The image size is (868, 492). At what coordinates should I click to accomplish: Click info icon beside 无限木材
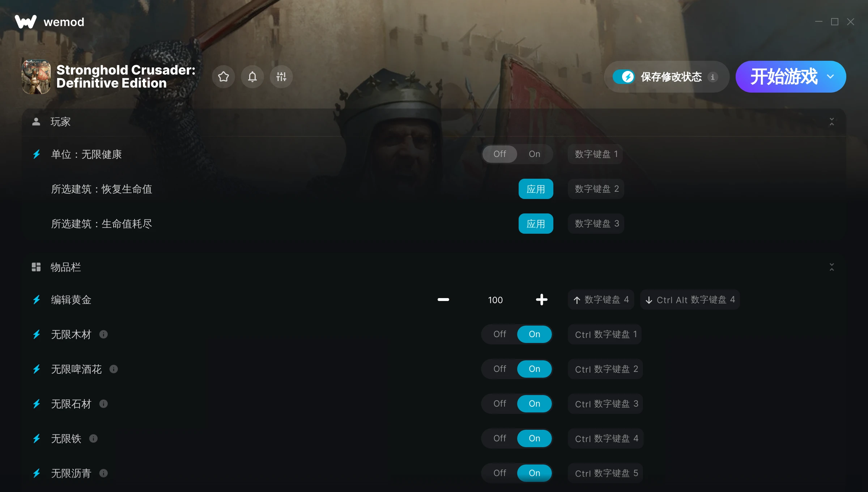(103, 334)
